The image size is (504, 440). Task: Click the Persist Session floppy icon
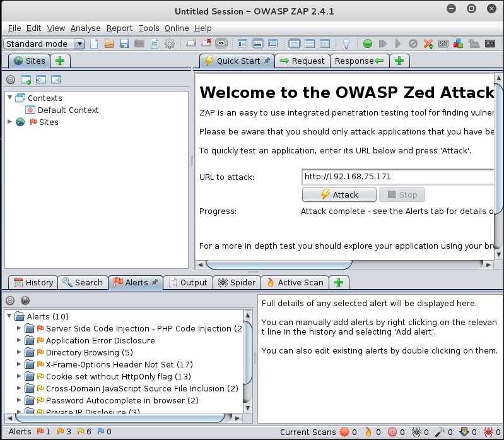pyautogui.click(x=124, y=44)
